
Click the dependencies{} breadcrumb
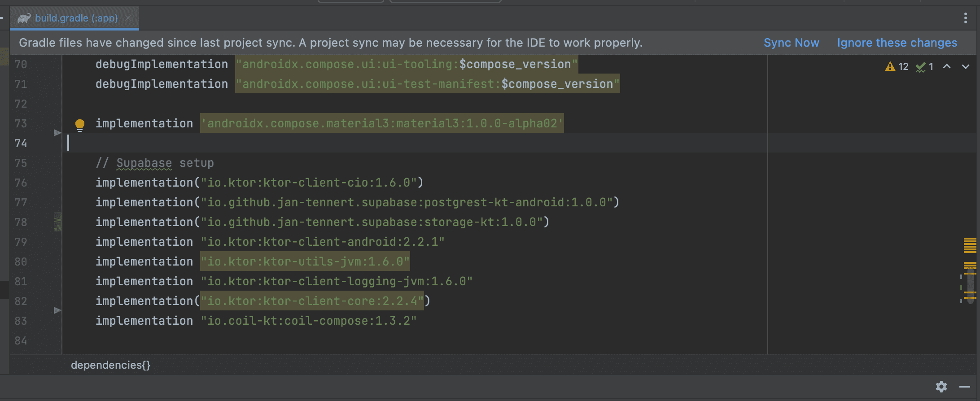pos(110,365)
